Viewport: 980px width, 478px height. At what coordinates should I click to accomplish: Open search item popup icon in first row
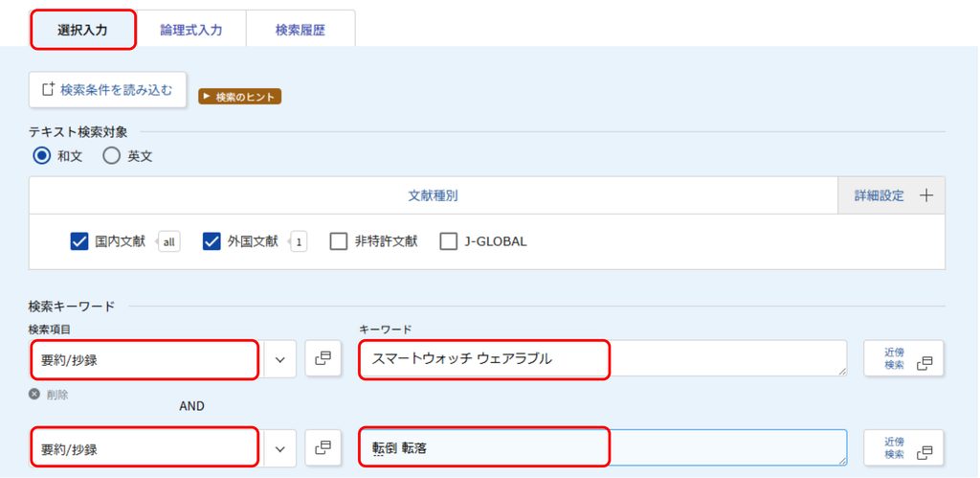pyautogui.click(x=323, y=358)
